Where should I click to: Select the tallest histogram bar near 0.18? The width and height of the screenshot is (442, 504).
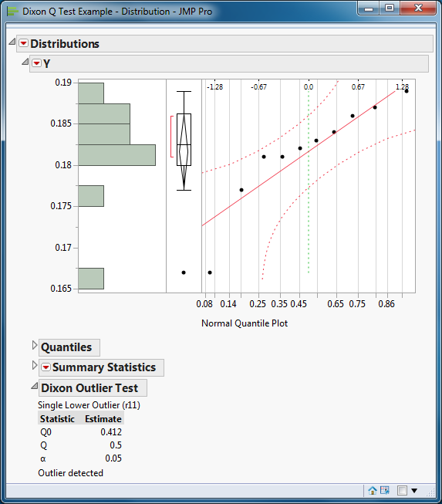(x=117, y=155)
